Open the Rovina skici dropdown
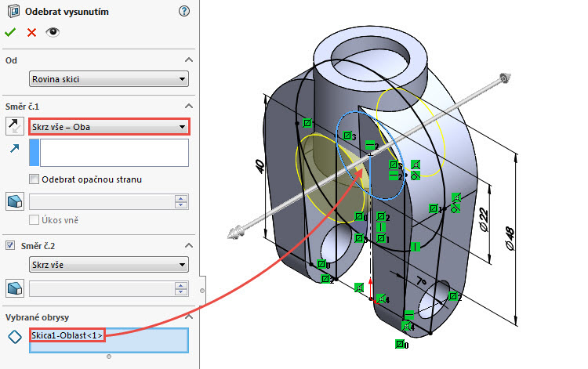 (x=109, y=79)
